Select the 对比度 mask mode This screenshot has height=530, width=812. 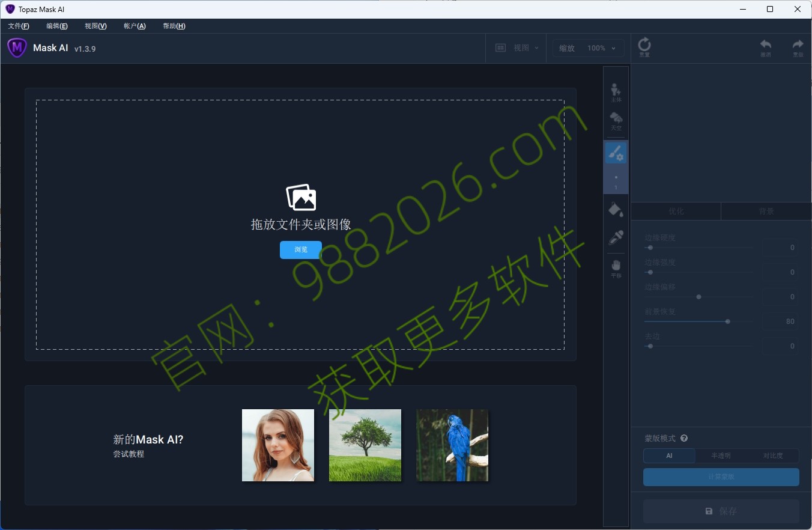click(x=773, y=455)
